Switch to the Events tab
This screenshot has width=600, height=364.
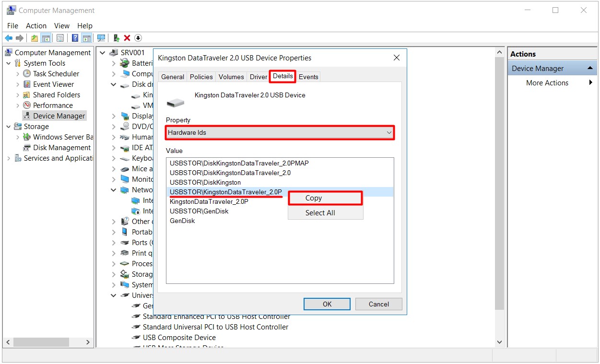coord(309,77)
